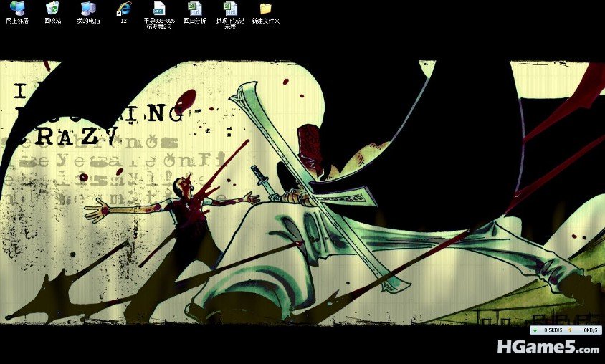Click the orange upload arrow in speed widget

coord(569,330)
